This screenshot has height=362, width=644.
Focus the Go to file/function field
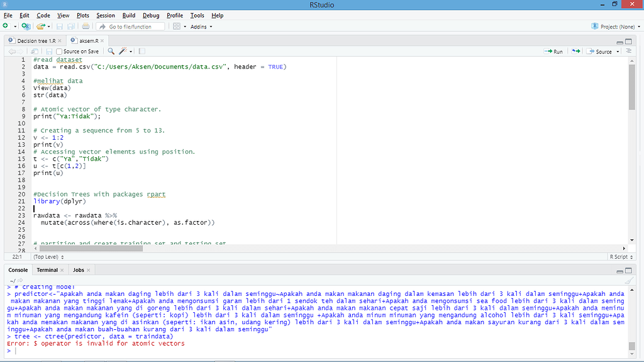click(131, 26)
